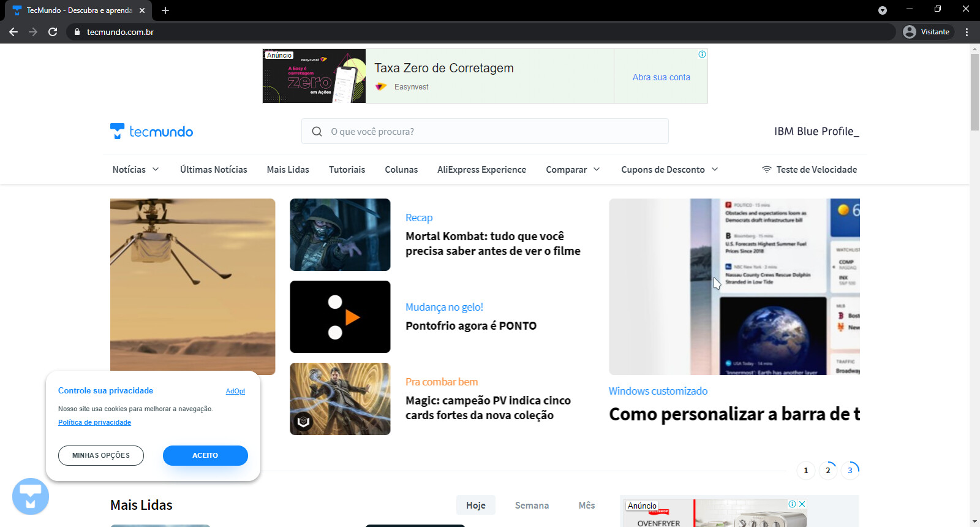This screenshot has width=980, height=527.
Task: Click the AdOpt link
Action: 235,391
